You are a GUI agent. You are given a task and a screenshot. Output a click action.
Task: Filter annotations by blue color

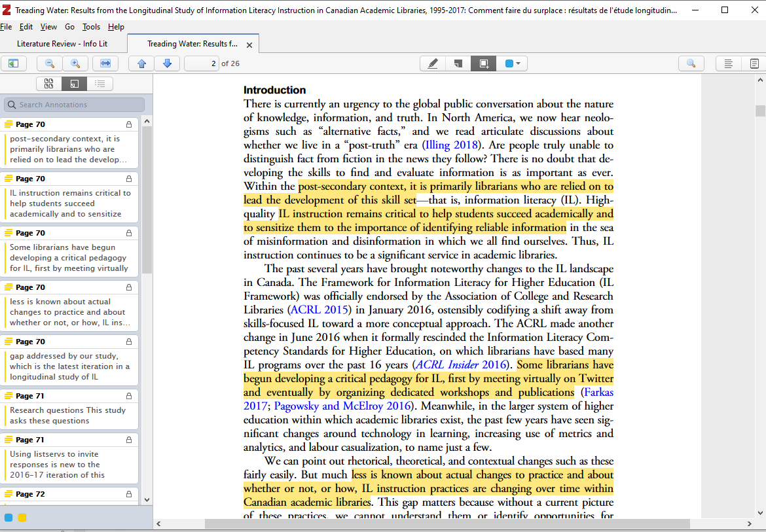pyautogui.click(x=9, y=518)
